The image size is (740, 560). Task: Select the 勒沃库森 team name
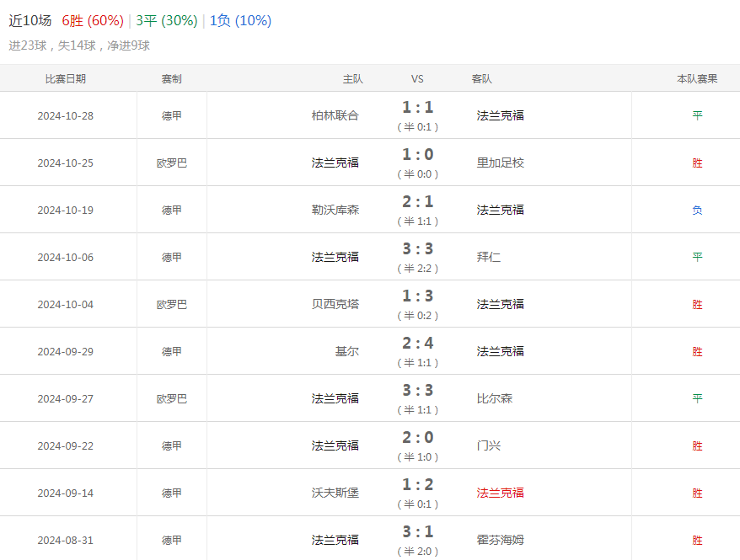[335, 210]
